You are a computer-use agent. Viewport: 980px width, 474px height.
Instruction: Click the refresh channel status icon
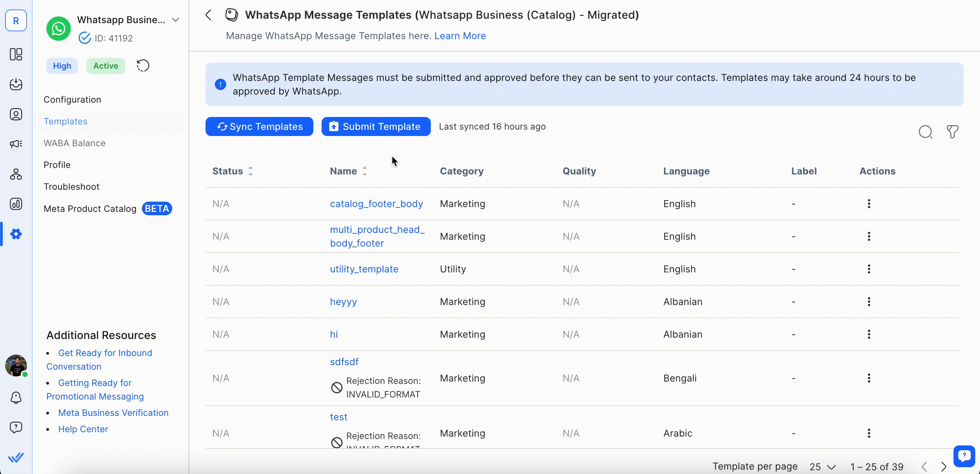click(143, 65)
